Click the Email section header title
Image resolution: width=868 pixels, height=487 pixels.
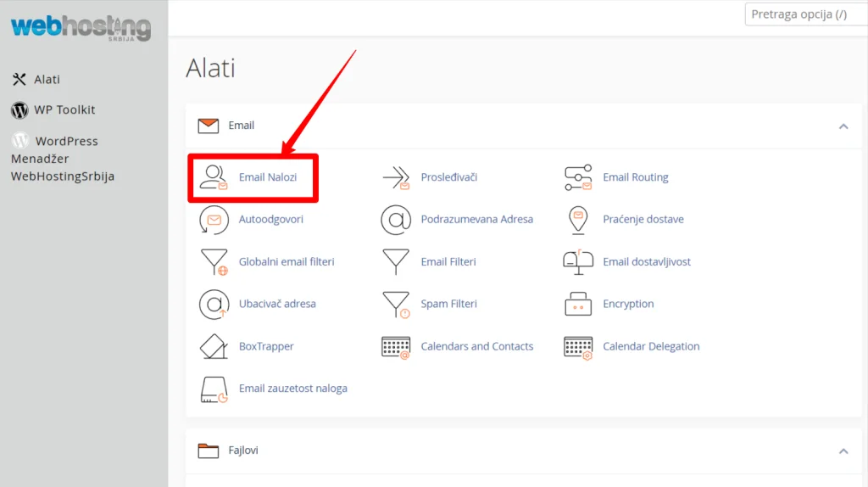(x=242, y=126)
